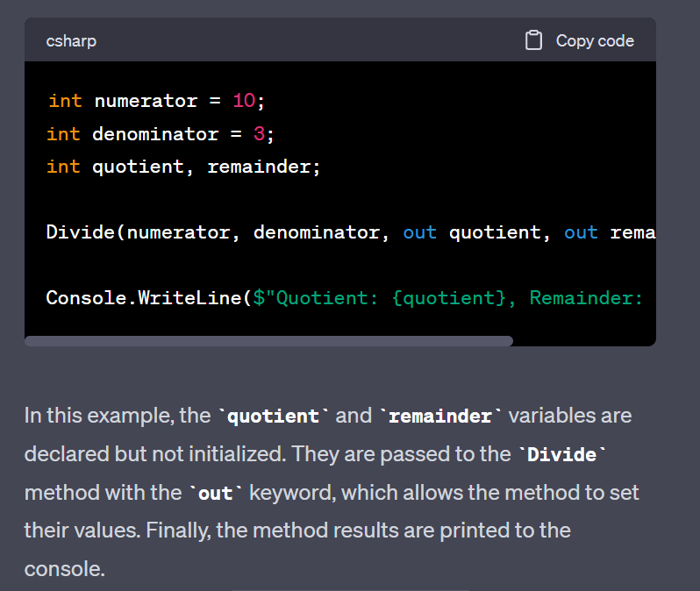Click the inline code "quotient" in paragraph

coord(273,416)
